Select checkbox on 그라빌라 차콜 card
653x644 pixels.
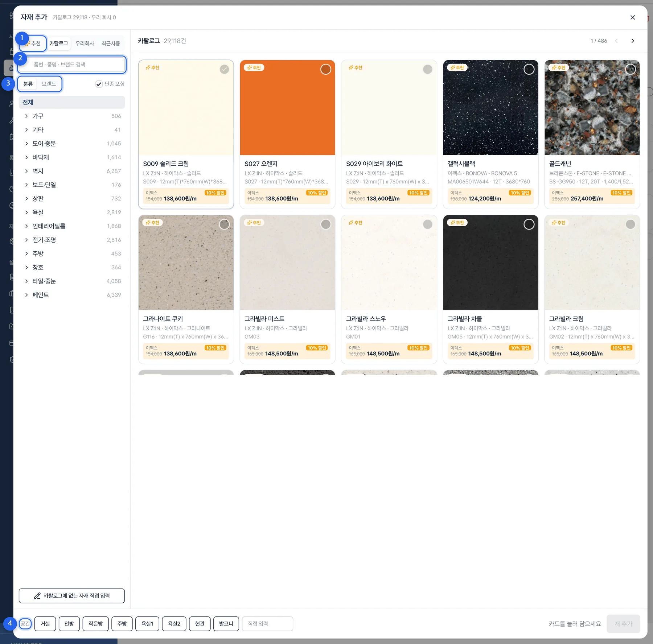pyautogui.click(x=529, y=224)
